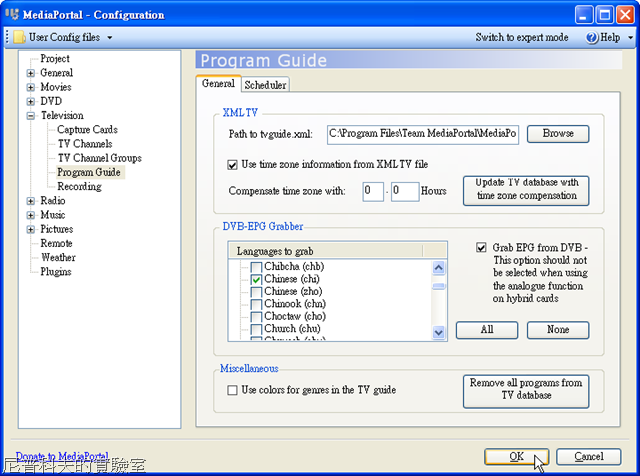Click the MediaPortal title bar application icon
The width and height of the screenshot is (640, 476).
12,14
